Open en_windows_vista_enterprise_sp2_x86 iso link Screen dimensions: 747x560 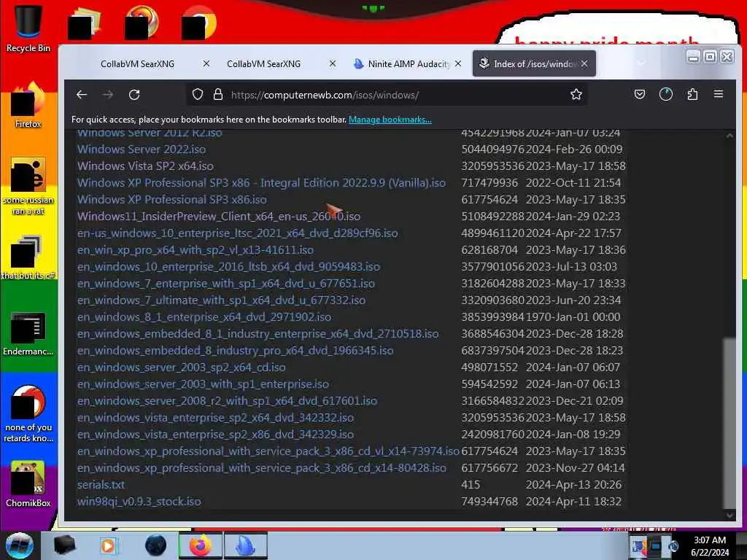click(x=215, y=435)
